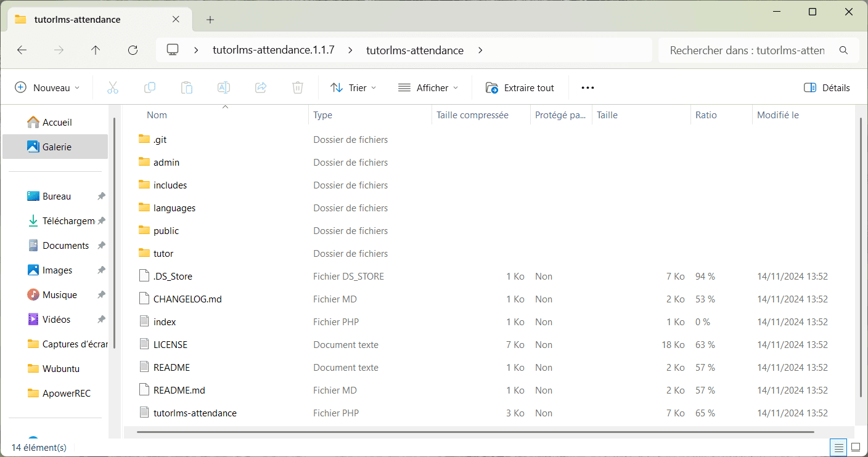The image size is (868, 457).
Task: Click the Copy icon in toolbar
Action: (x=149, y=87)
